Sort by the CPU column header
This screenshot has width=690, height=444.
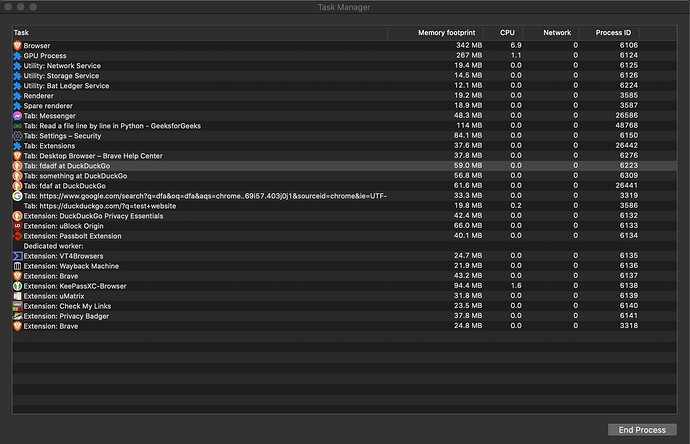503,33
